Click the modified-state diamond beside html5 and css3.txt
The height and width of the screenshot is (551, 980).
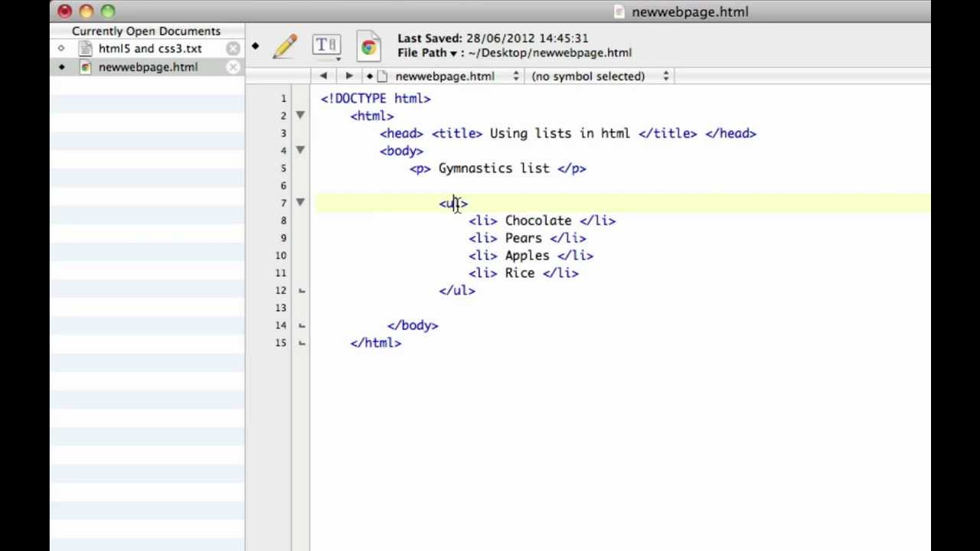point(61,48)
